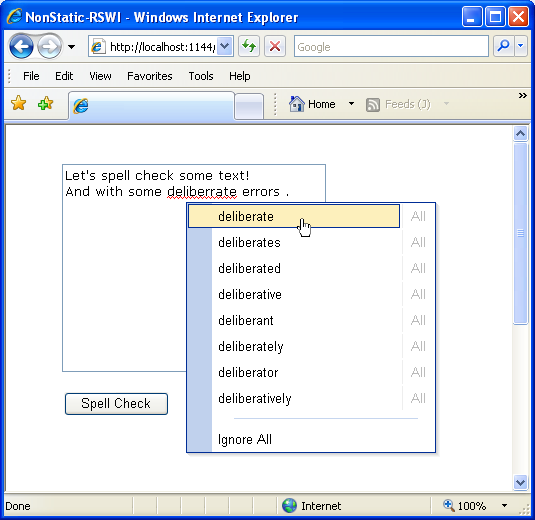Click the red Stop loading icon
This screenshot has height=520, width=535.
tap(275, 46)
